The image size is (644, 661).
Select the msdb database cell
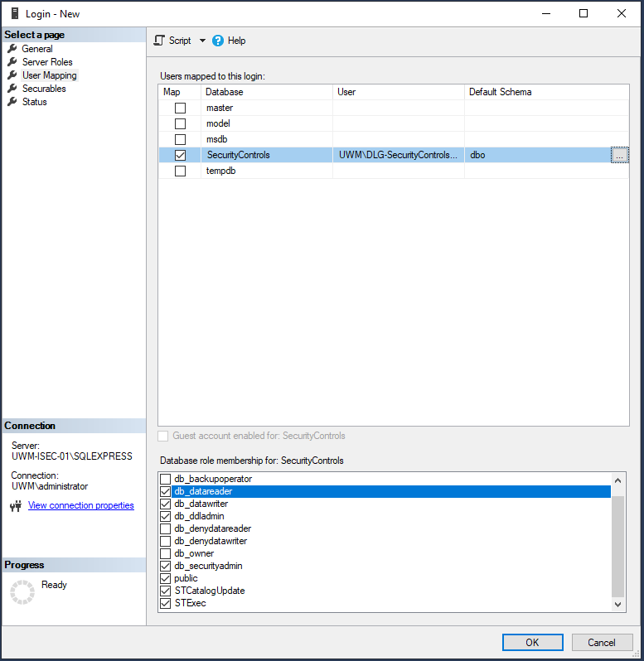267,139
